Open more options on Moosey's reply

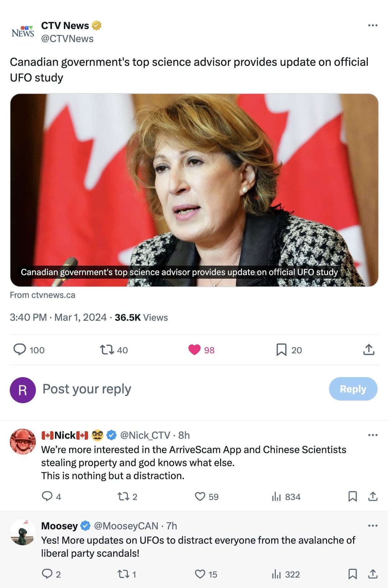tap(373, 526)
